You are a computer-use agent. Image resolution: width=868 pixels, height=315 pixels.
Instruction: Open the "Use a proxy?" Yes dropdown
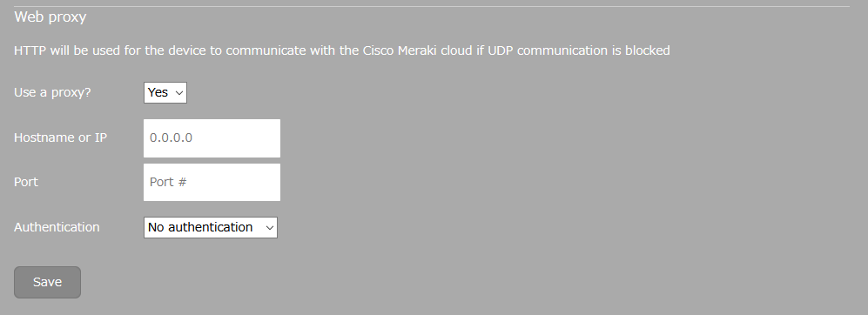[x=165, y=92]
